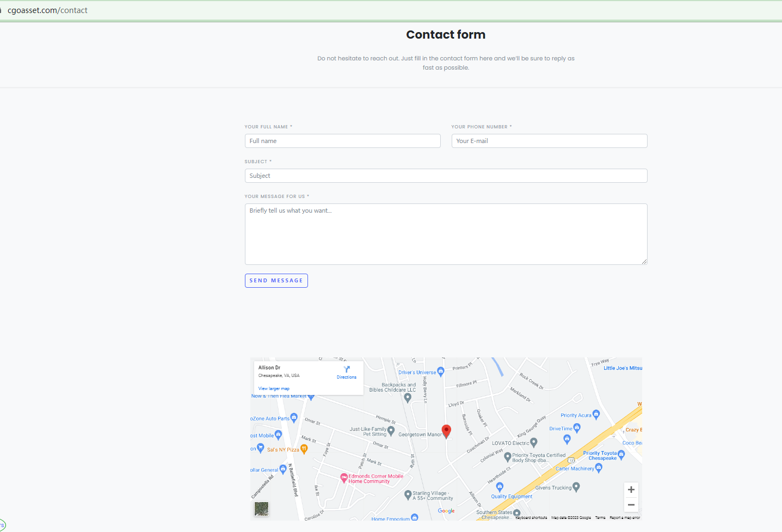The height and width of the screenshot is (532, 782).
Task: Click Edmonds Corner Mobile Home Community marker
Action: point(344,478)
